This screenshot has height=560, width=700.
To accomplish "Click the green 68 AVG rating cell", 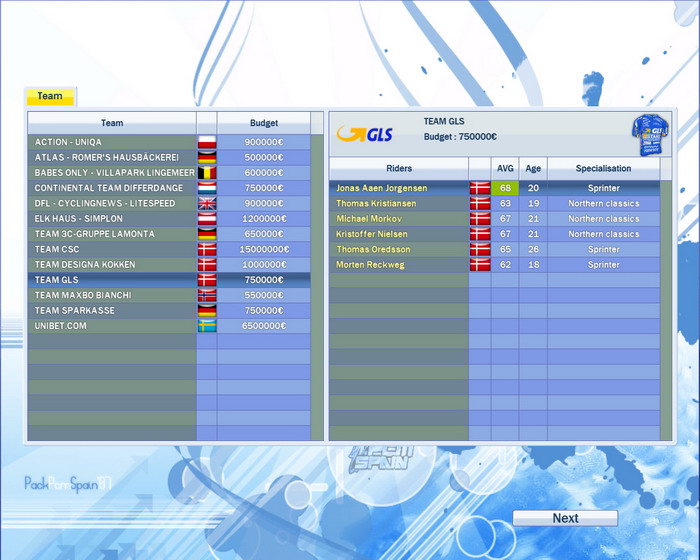I will 505,188.
